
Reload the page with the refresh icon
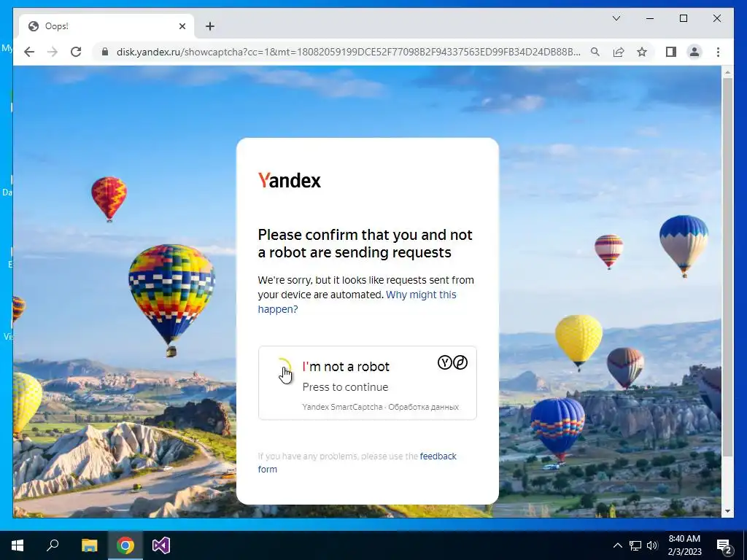tap(76, 52)
